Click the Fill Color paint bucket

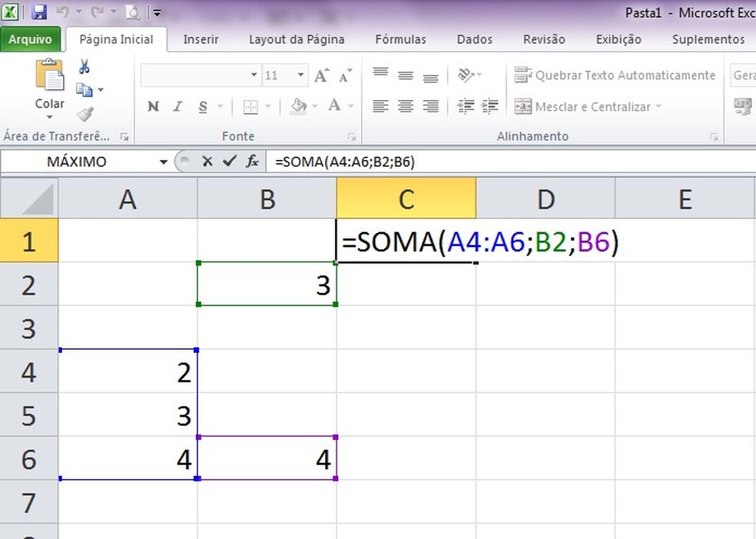[298, 106]
